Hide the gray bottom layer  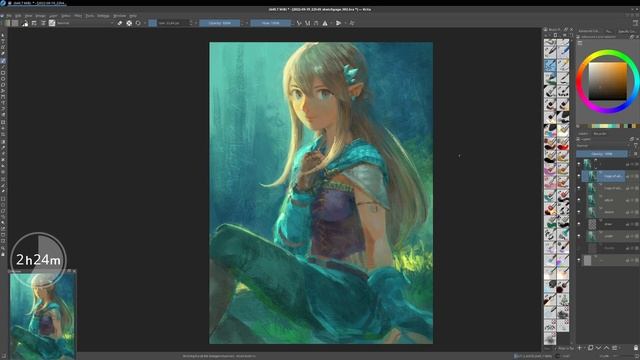[x=579, y=260]
